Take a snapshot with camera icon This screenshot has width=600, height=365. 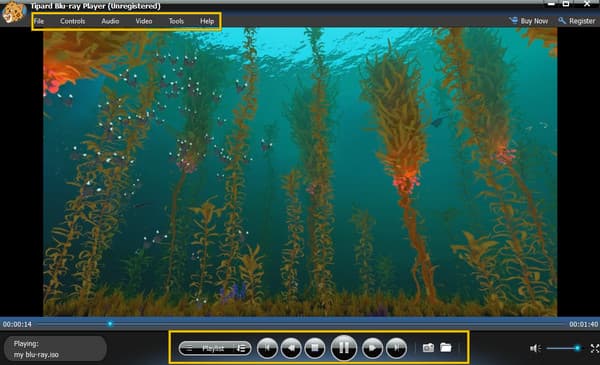[x=428, y=348]
